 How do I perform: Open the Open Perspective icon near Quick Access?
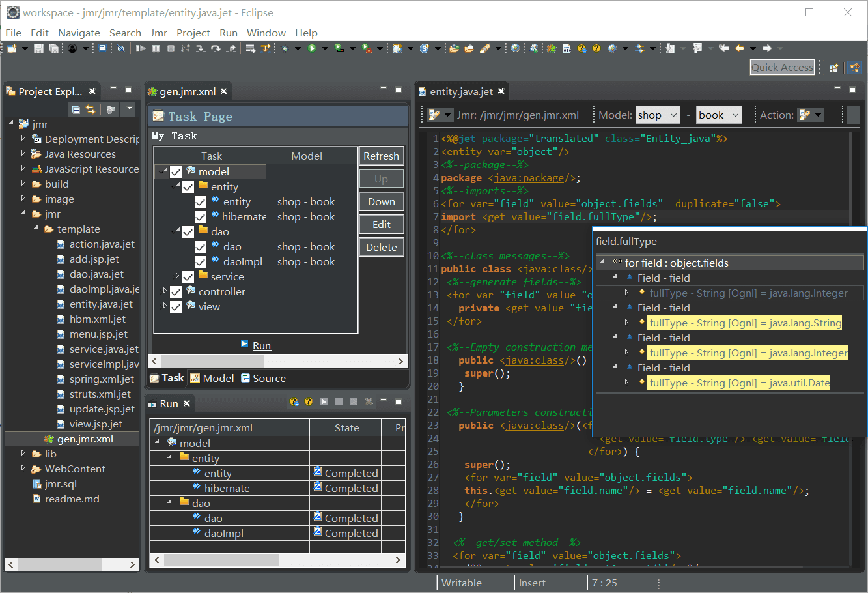click(833, 67)
